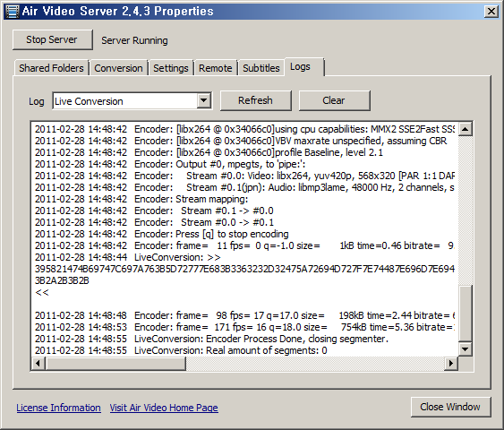Click the log scroll down arrow
This screenshot has width=504, height=430.
[x=466, y=348]
